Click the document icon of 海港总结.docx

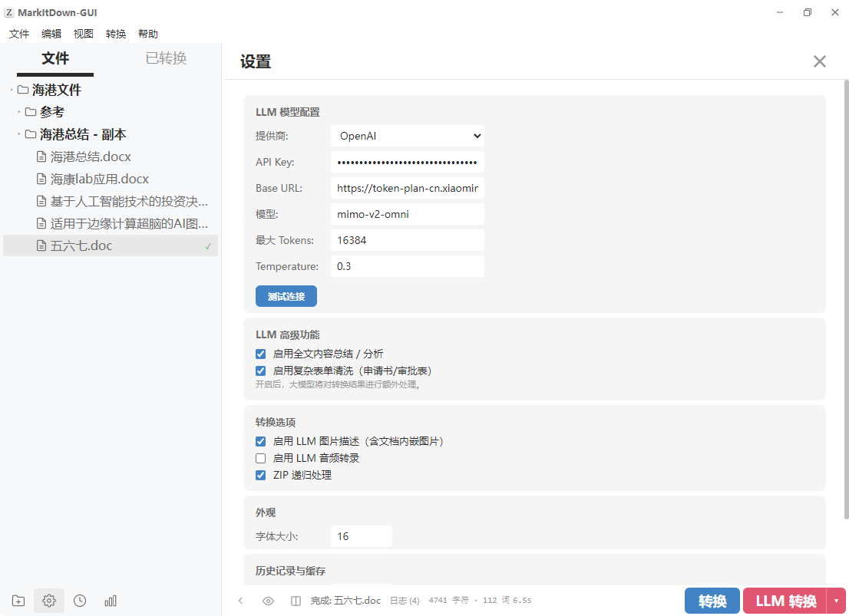click(41, 157)
